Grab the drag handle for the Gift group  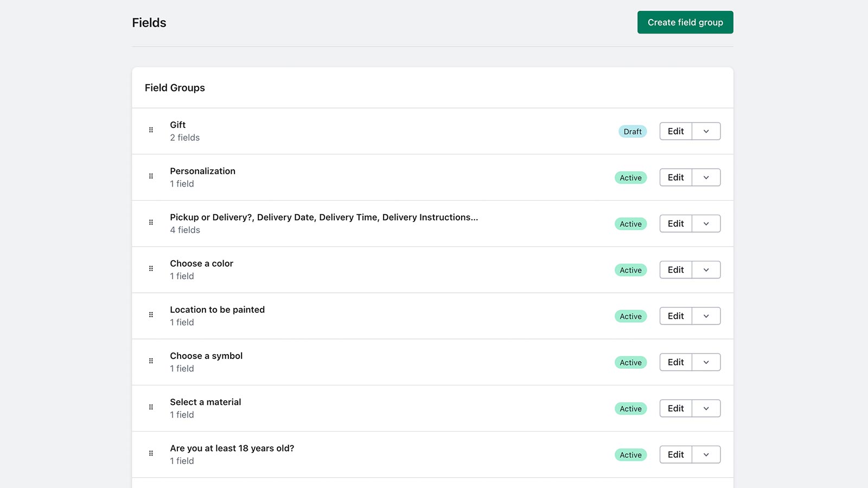coord(150,130)
